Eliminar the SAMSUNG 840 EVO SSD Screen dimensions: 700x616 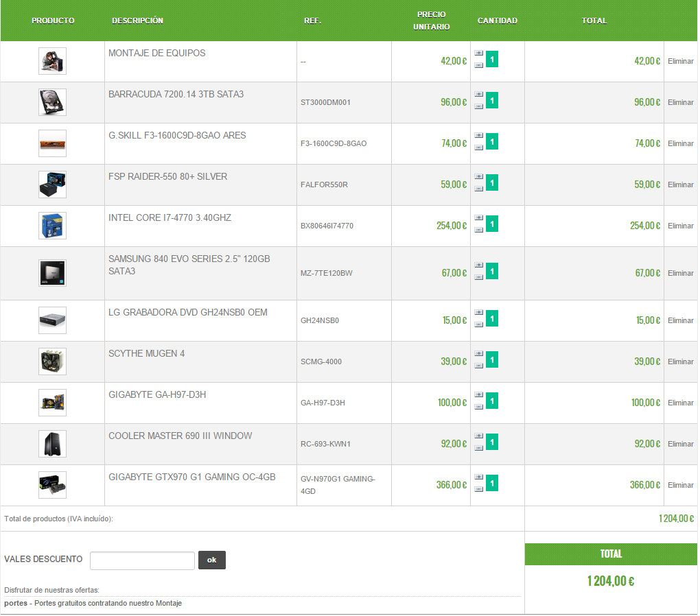680,273
